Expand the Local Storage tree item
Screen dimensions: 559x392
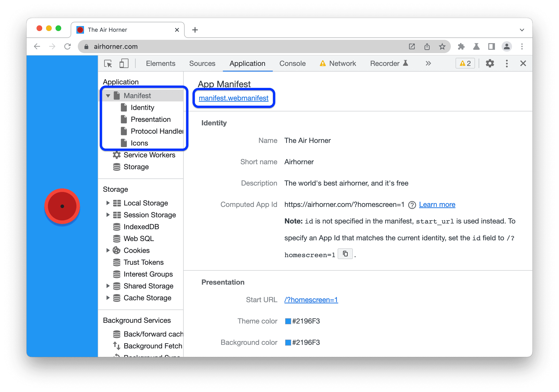109,202
